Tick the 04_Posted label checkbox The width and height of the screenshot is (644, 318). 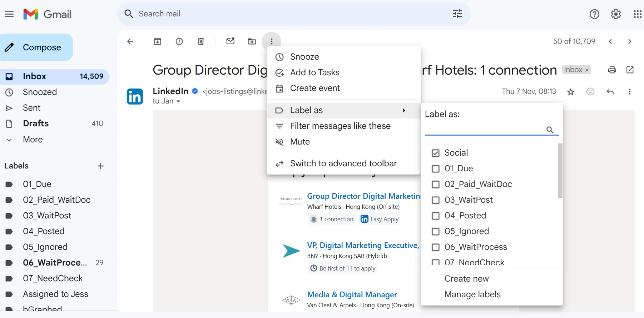coord(435,216)
